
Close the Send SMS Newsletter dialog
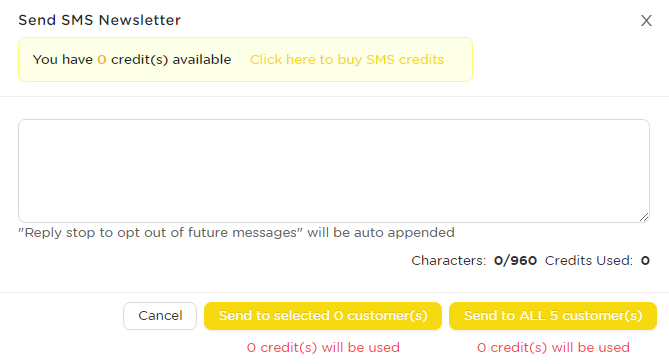(646, 20)
